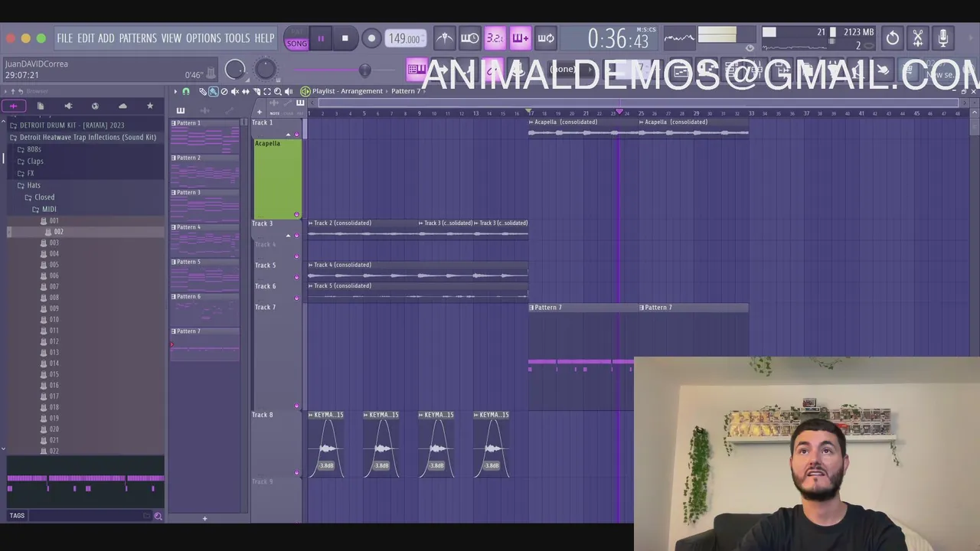Select Pattern 1 in the picker

pyautogui.click(x=204, y=135)
